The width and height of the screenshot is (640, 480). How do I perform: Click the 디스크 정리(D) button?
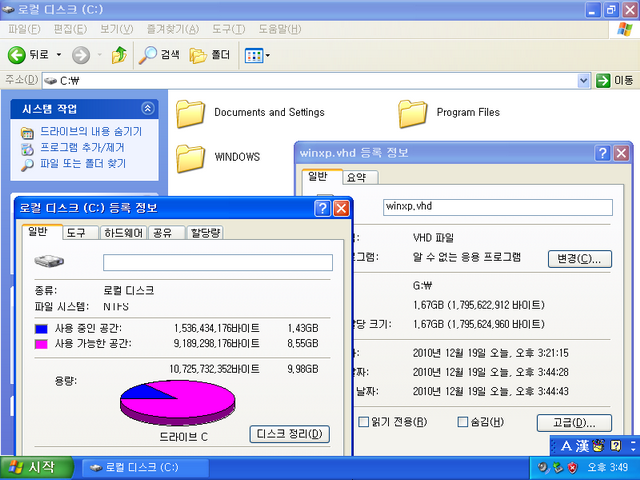click(x=289, y=434)
